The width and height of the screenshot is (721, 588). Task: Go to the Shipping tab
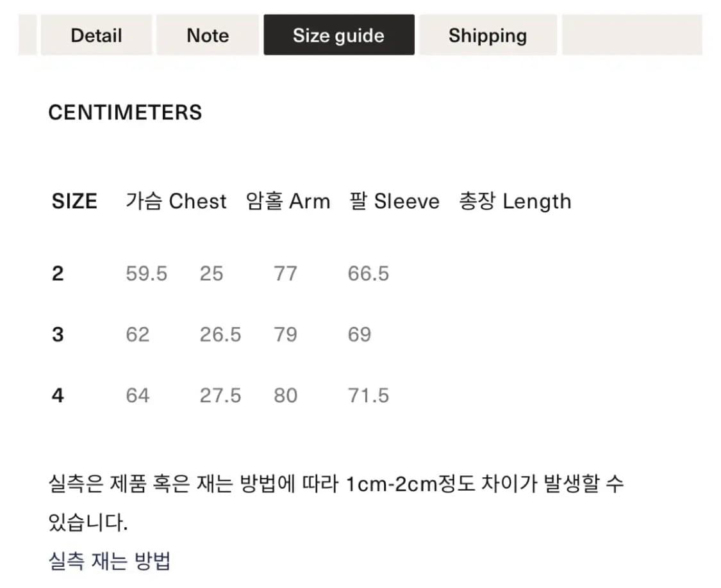488,35
